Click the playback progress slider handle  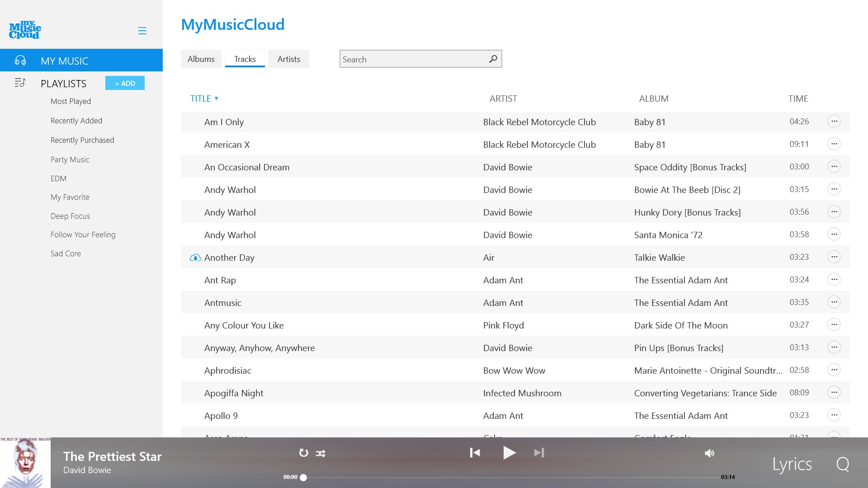(303, 477)
